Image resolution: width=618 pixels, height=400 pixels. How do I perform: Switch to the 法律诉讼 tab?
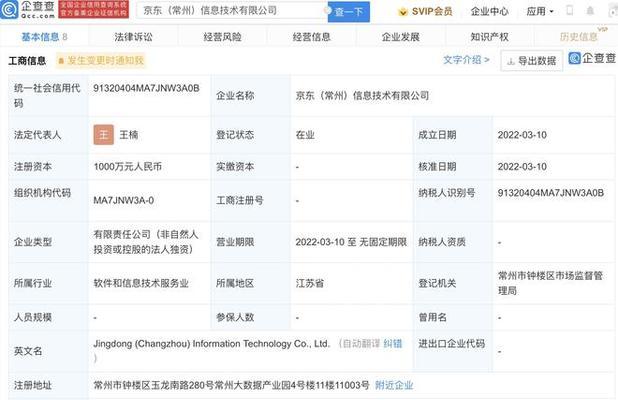pyautogui.click(x=133, y=37)
